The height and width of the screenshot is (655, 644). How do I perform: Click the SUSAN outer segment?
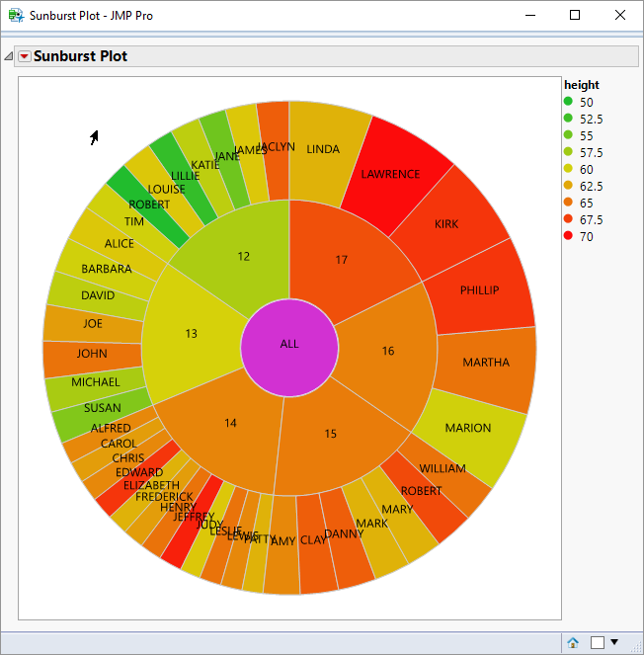103,409
